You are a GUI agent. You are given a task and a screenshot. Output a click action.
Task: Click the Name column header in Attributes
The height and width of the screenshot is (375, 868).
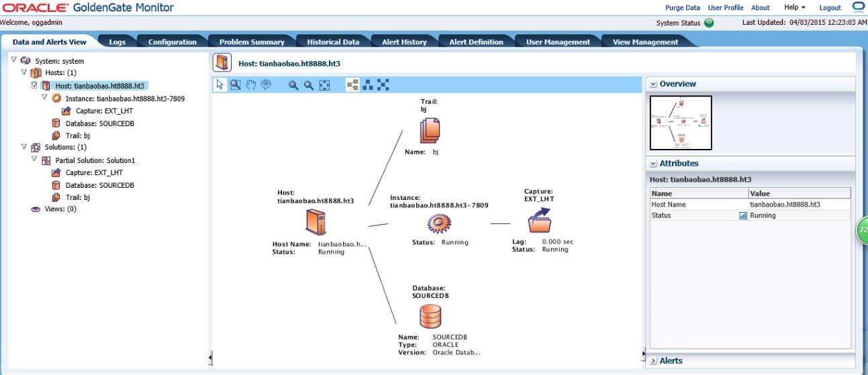click(699, 193)
